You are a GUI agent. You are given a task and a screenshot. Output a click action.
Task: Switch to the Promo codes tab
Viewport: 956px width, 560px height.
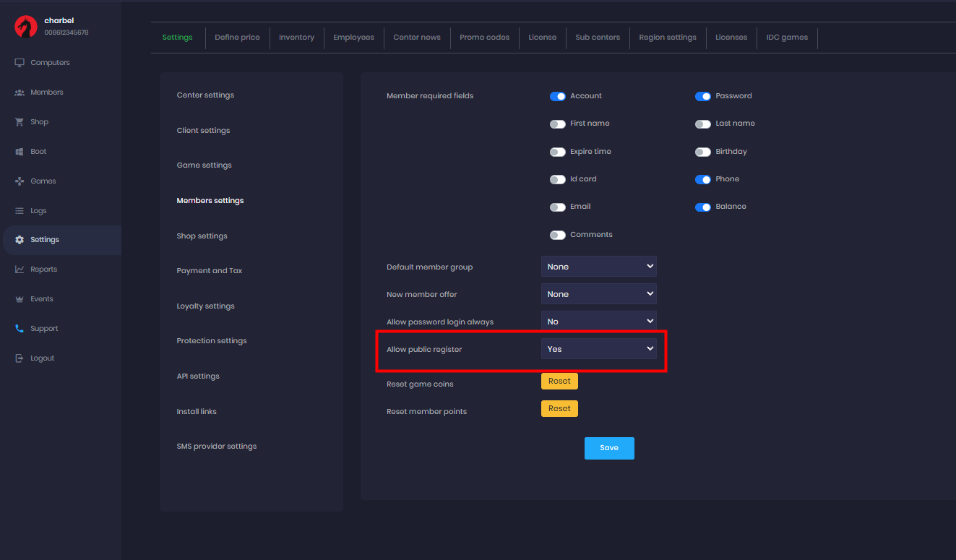pyautogui.click(x=484, y=38)
